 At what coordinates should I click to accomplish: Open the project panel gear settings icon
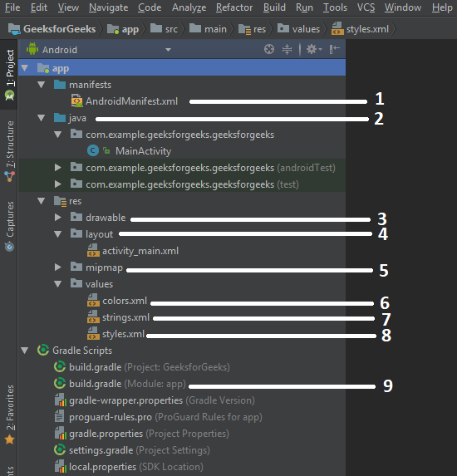314,49
